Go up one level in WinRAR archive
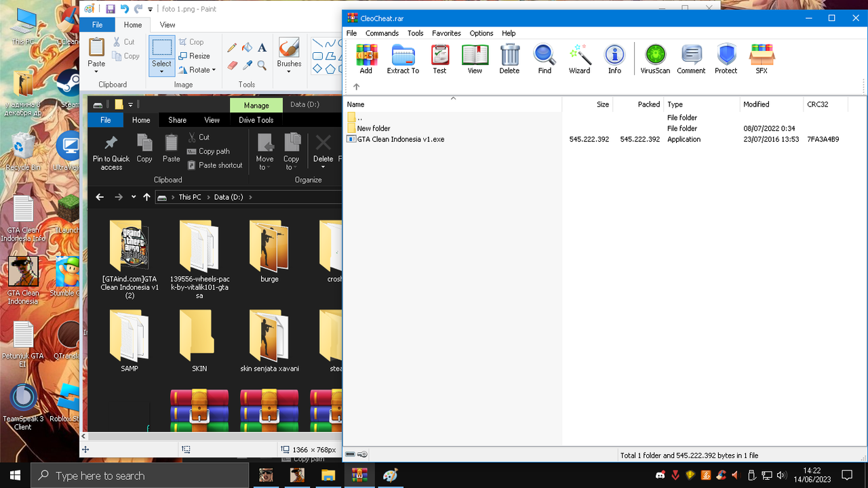The height and width of the screenshot is (488, 868). click(x=357, y=87)
